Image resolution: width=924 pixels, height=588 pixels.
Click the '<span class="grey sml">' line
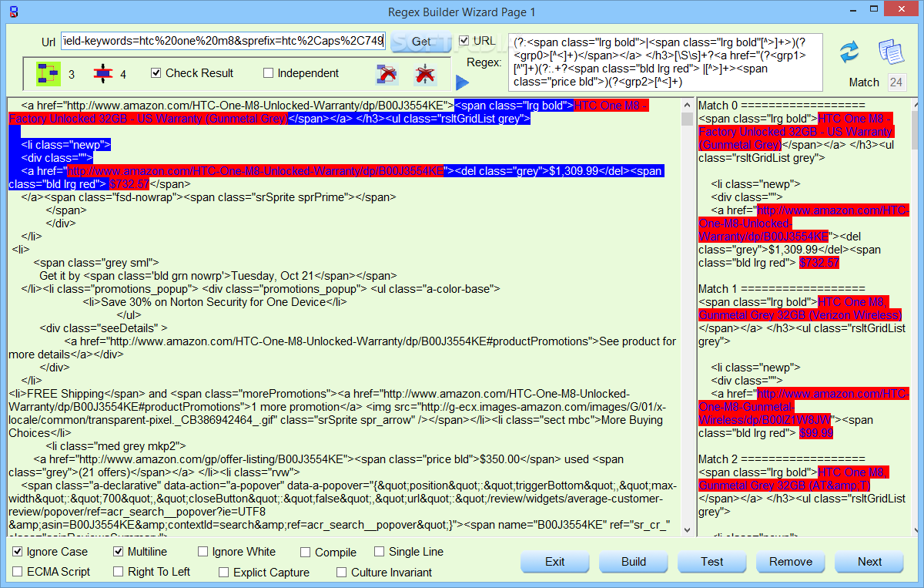coord(96,263)
